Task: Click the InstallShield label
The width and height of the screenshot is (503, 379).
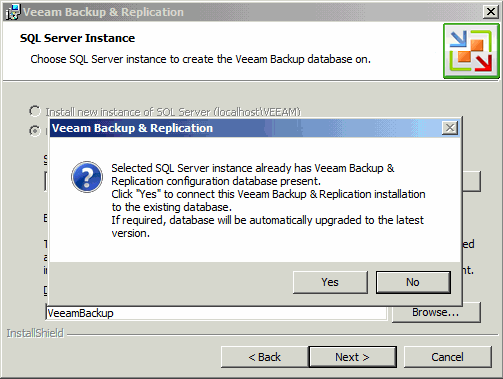Action: tap(35, 333)
